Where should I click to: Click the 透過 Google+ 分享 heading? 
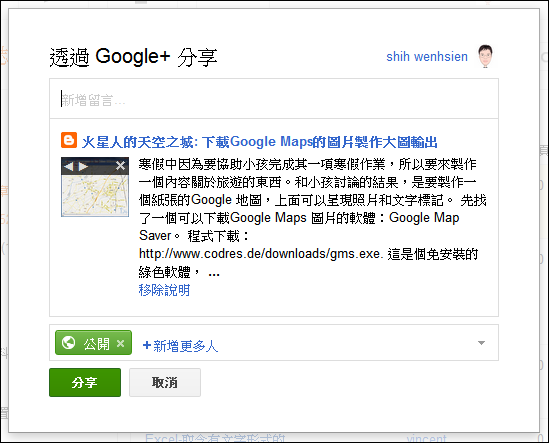(133, 57)
